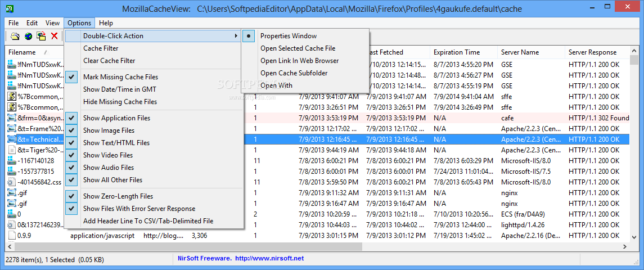Click script icon of %7Bcommon row 3:26:51 PM
The width and height of the screenshot is (644, 270).
click(12, 107)
